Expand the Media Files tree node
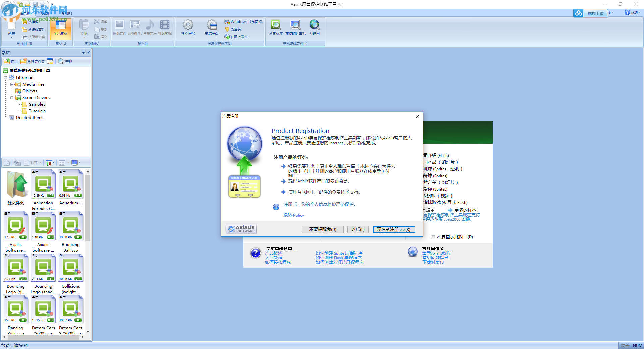Viewport: 644px width, 349px height. pos(12,84)
